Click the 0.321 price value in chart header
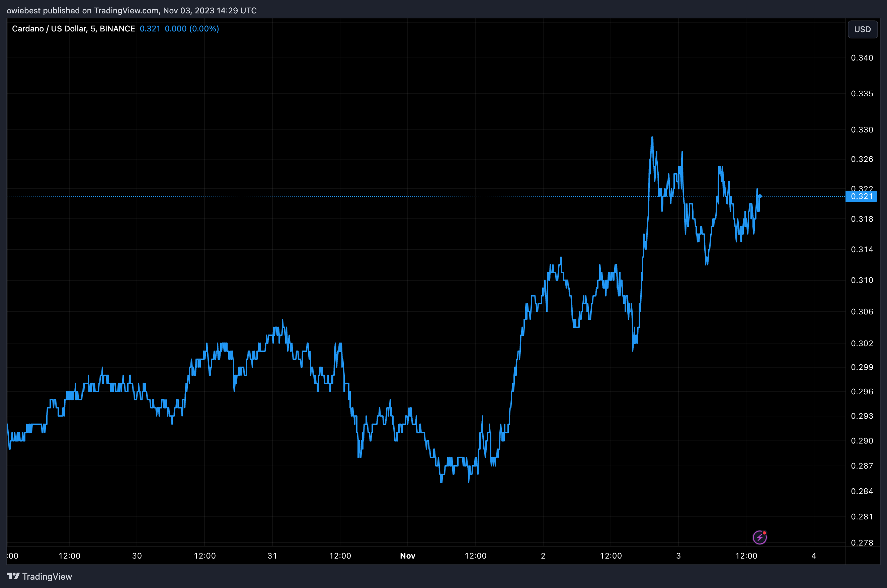 (x=150, y=29)
